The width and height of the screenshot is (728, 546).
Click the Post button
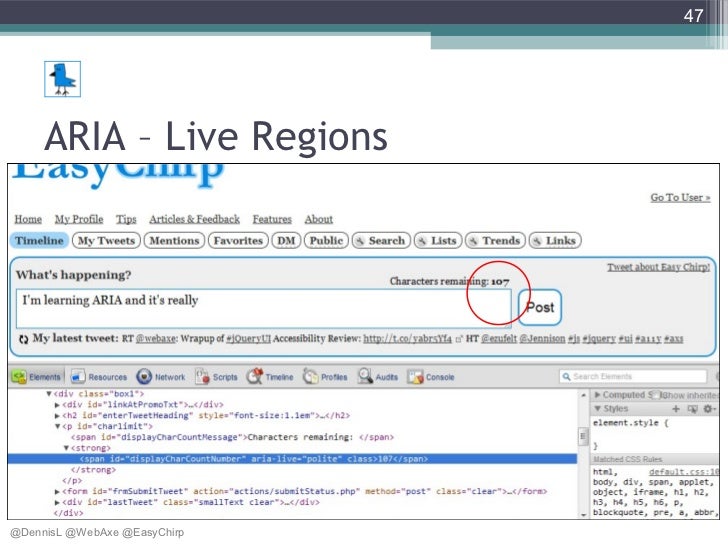tap(540, 307)
